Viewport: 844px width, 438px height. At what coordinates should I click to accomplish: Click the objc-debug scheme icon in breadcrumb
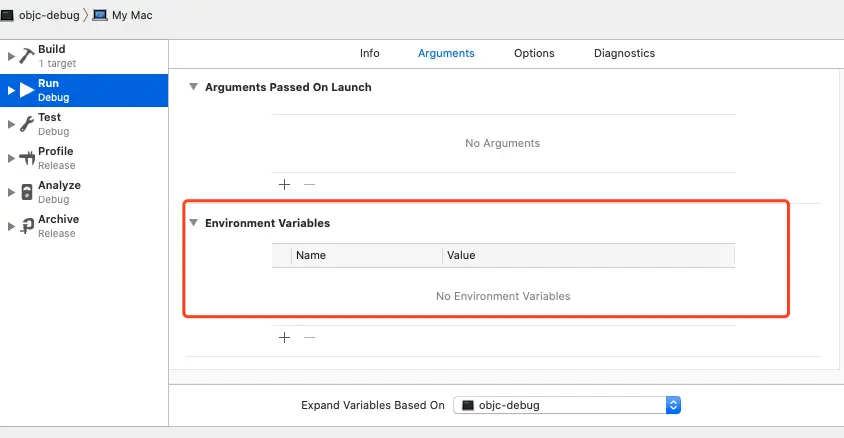click(8, 15)
